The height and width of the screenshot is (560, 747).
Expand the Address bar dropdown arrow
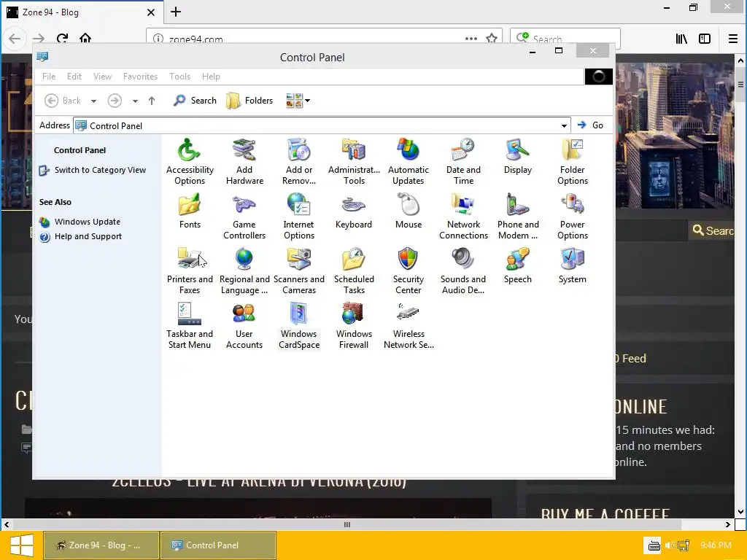(564, 125)
